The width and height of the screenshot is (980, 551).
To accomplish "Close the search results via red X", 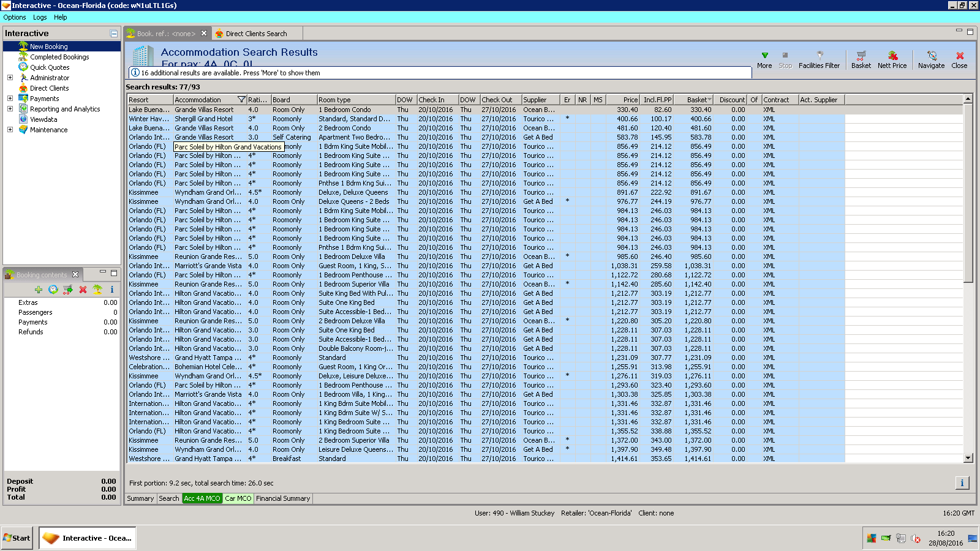I will click(x=960, y=55).
